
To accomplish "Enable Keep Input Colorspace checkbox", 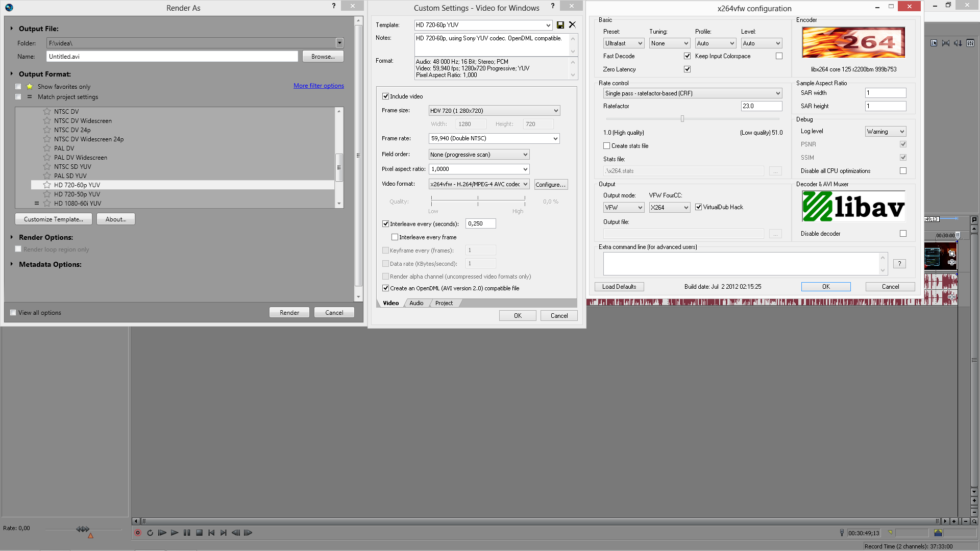I will [779, 56].
